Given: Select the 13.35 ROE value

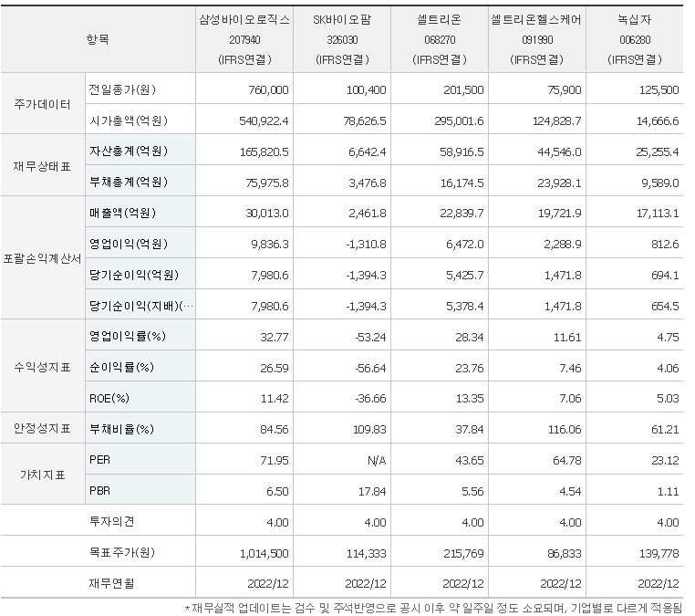Looking at the screenshot, I should click(x=470, y=399).
